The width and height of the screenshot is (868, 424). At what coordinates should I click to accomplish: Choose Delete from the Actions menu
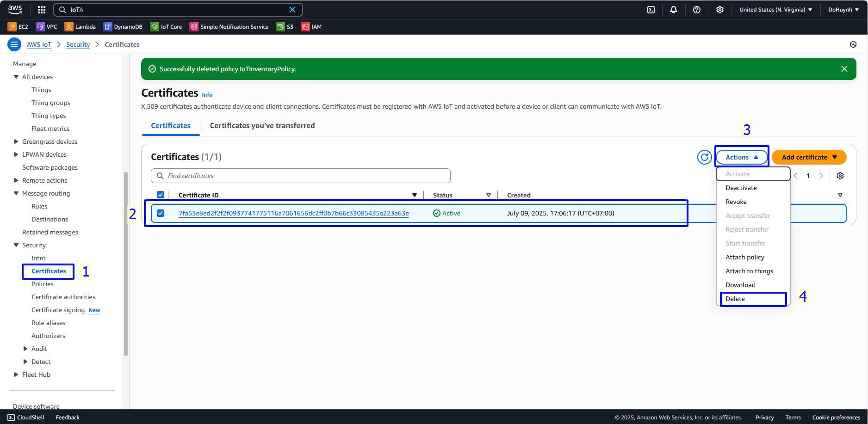tap(735, 299)
